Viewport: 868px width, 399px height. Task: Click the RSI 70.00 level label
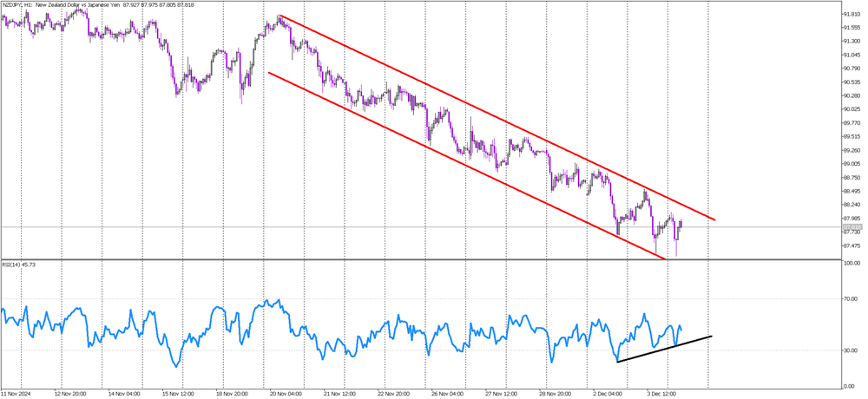[851, 299]
